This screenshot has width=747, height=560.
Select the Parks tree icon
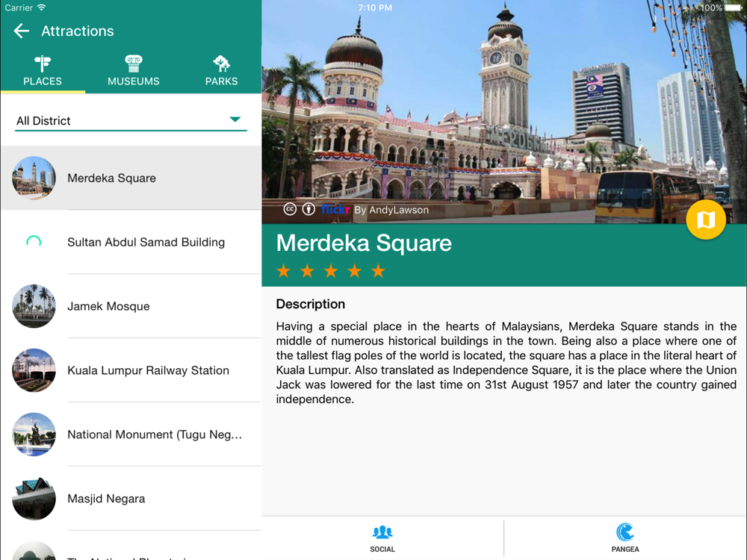pos(222,63)
